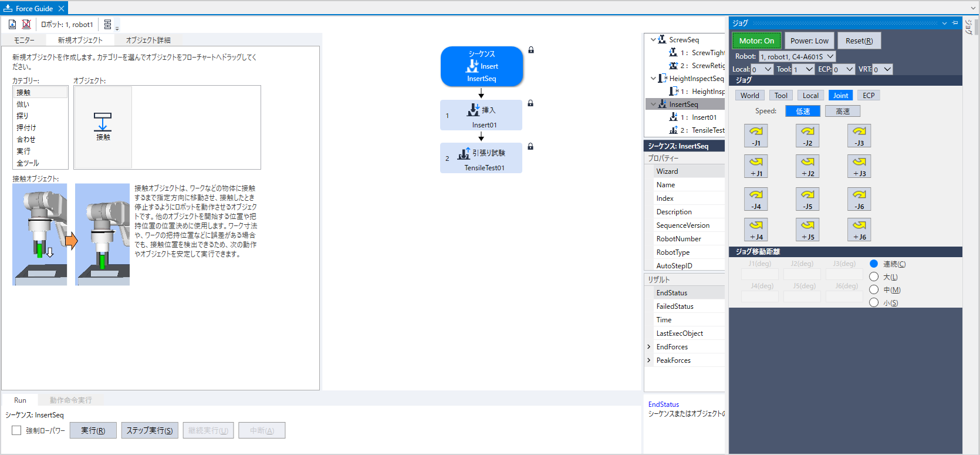Switch to the オブジェクト詳細 tab
The width and height of the screenshot is (980, 455).
[x=148, y=40]
